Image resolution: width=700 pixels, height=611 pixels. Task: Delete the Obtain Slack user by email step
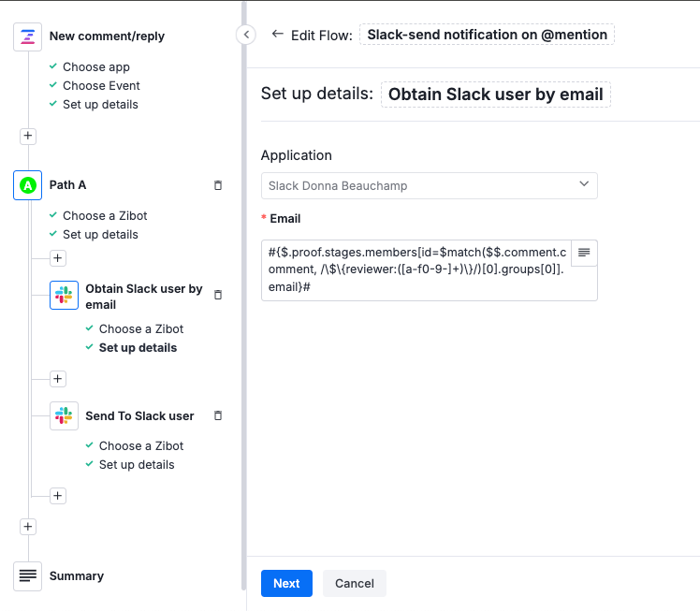(218, 295)
